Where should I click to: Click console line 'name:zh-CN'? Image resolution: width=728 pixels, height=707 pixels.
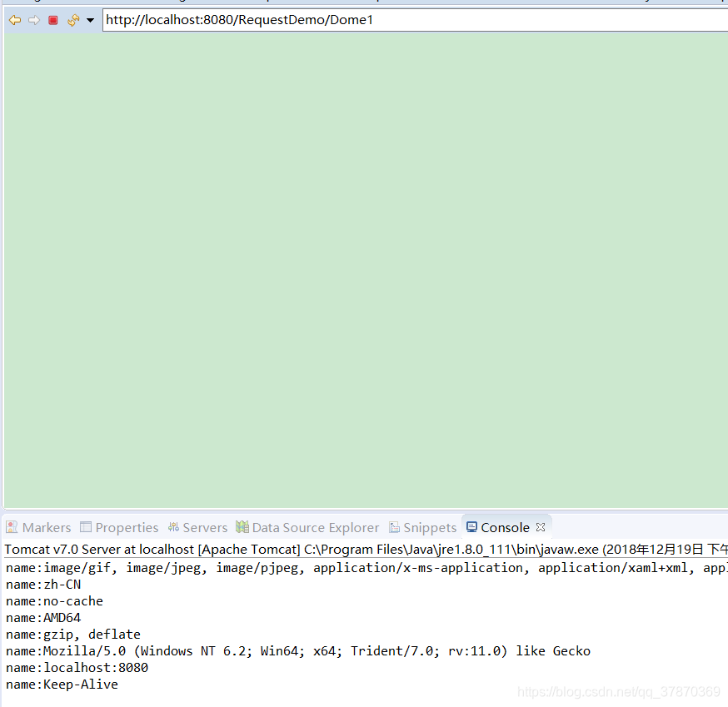pyautogui.click(x=43, y=585)
